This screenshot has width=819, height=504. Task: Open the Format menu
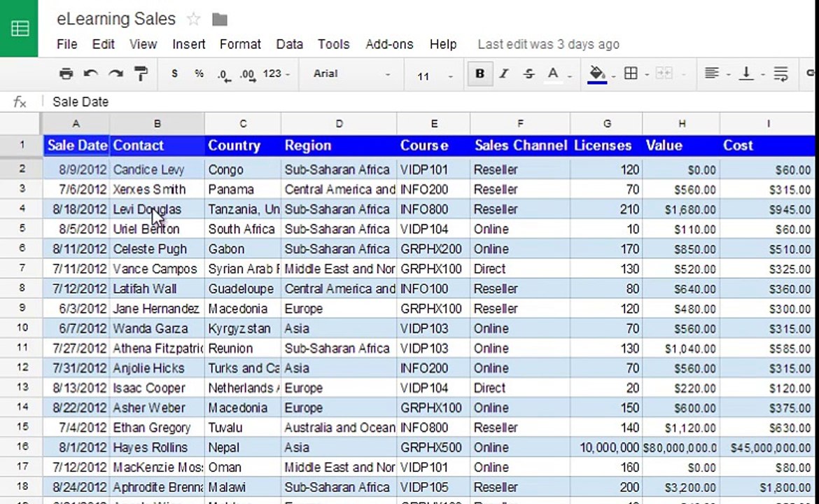coord(240,44)
